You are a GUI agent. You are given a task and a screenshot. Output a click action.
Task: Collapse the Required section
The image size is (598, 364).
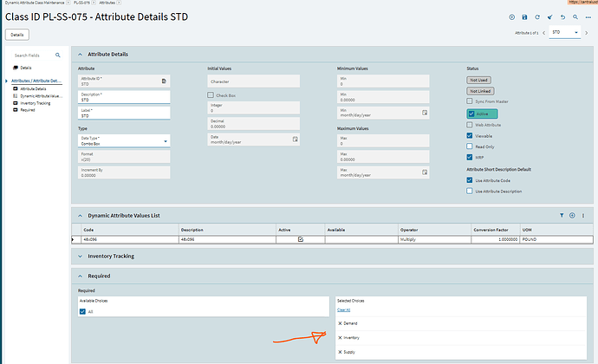coord(80,276)
